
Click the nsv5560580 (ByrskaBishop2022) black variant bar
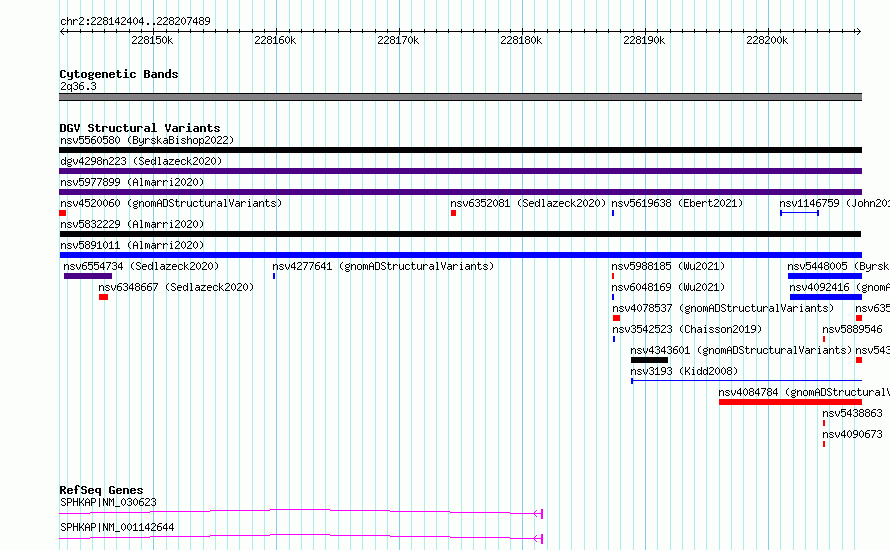point(460,150)
